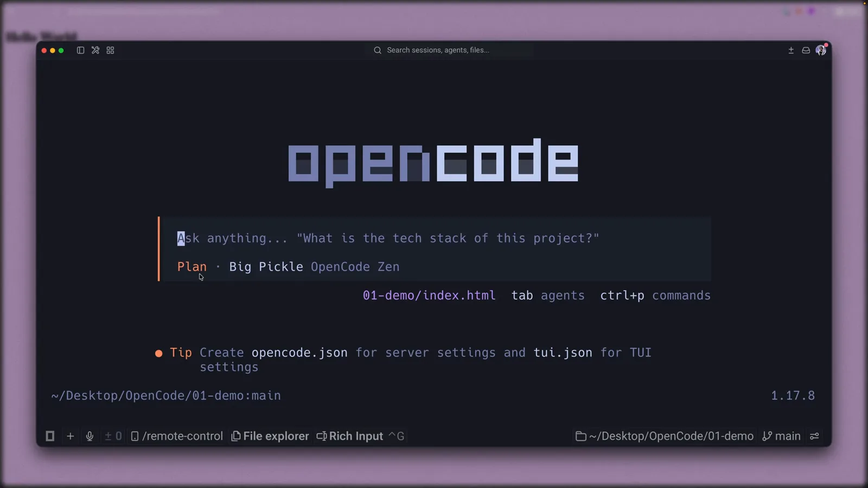Image resolution: width=868 pixels, height=488 pixels.
Task: Change the Big Pickle model selection
Action: [x=266, y=267]
